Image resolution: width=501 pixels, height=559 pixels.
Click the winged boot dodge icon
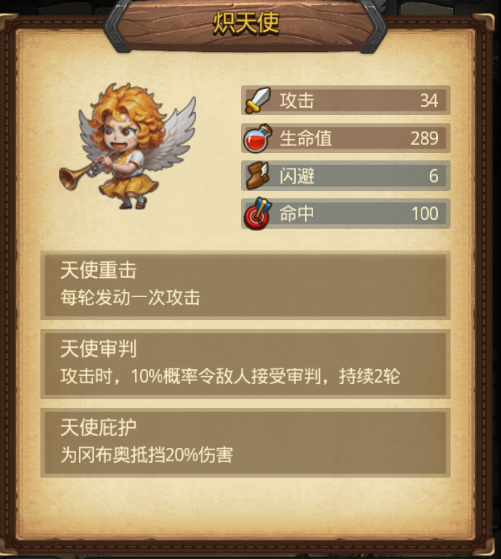pyautogui.click(x=257, y=176)
